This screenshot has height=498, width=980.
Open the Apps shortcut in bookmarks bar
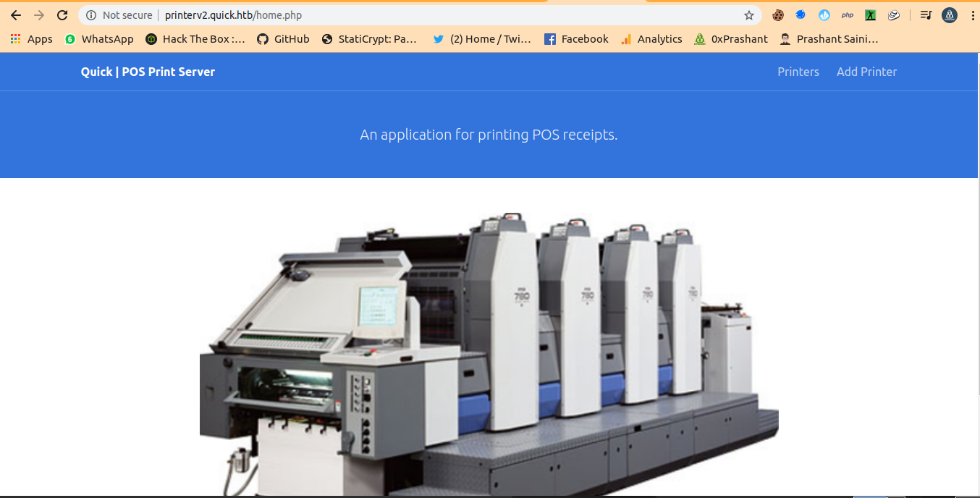pos(31,39)
